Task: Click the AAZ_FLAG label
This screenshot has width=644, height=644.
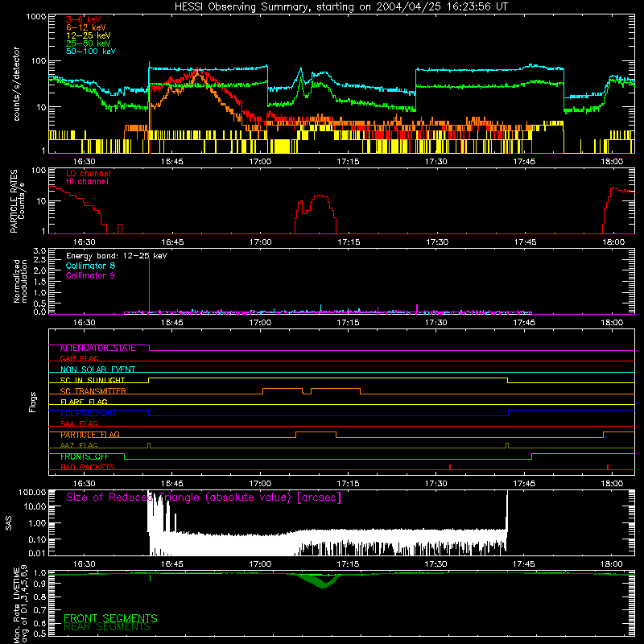Action: (79, 445)
